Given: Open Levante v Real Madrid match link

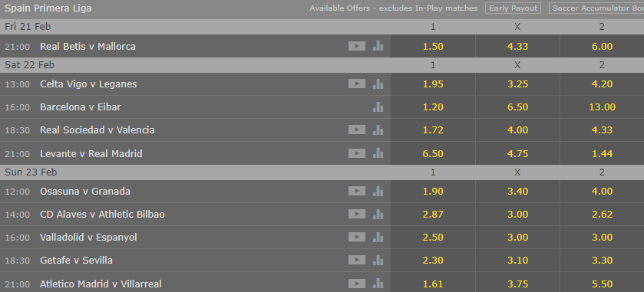Looking at the screenshot, I should coord(91,154).
